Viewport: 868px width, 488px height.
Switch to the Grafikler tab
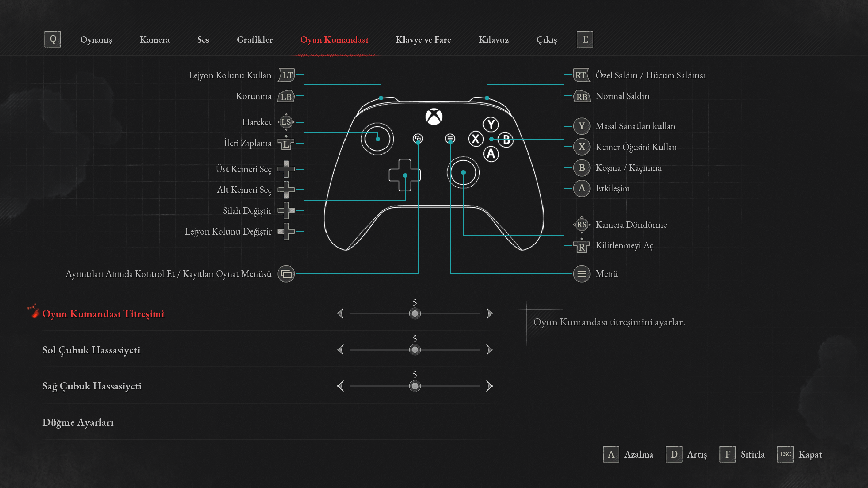(x=255, y=40)
